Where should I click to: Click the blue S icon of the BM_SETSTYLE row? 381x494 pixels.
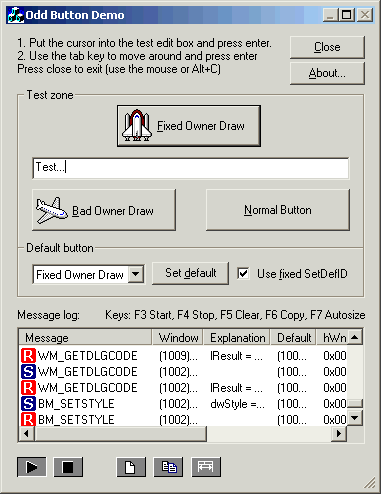[28, 404]
